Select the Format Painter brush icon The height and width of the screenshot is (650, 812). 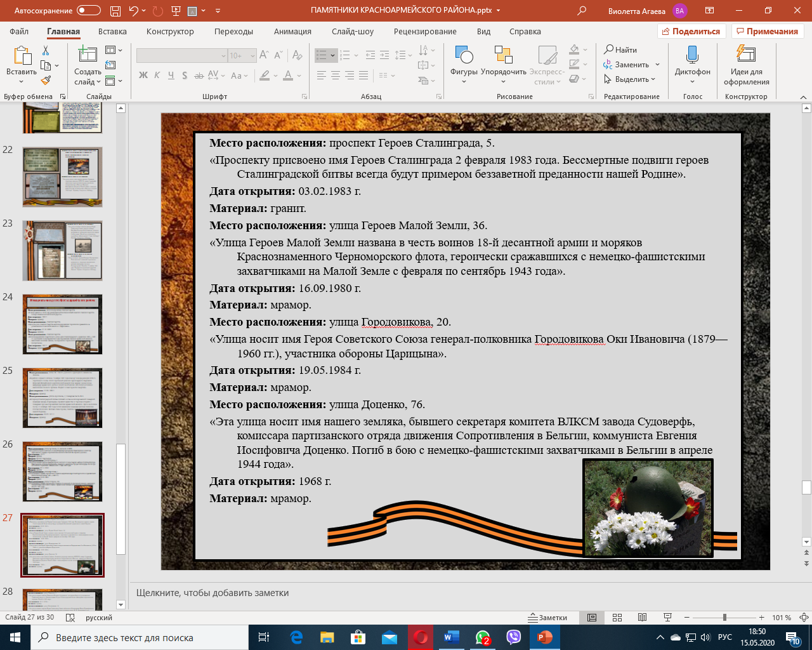(46, 81)
